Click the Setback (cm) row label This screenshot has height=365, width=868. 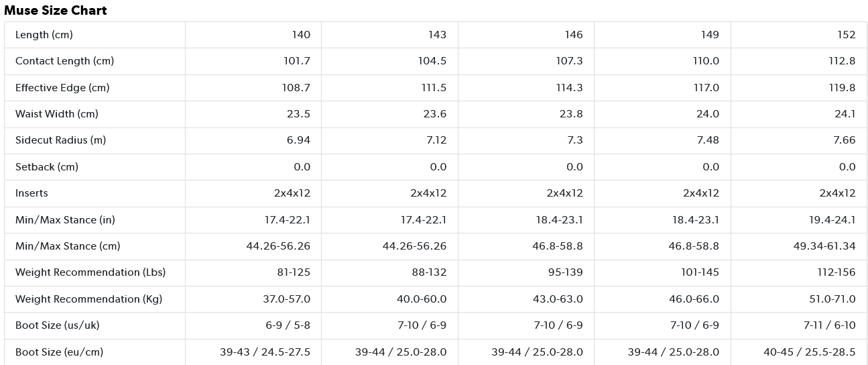click(x=47, y=167)
